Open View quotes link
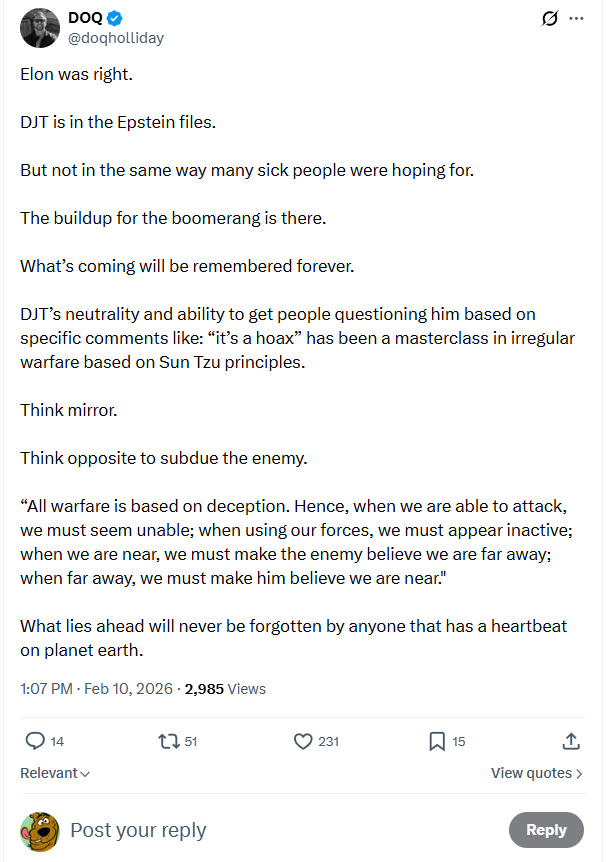The image size is (606, 862). [536, 773]
